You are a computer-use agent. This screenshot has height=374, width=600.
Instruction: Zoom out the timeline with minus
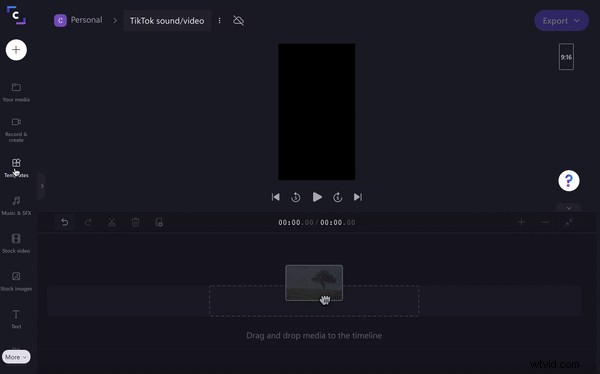click(x=545, y=222)
